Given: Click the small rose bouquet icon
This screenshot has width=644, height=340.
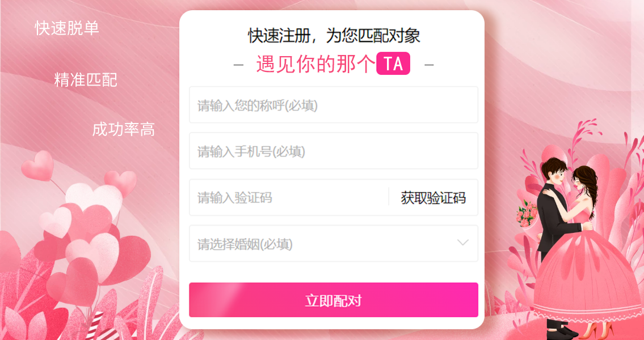Looking at the screenshot, I should tap(526, 213).
